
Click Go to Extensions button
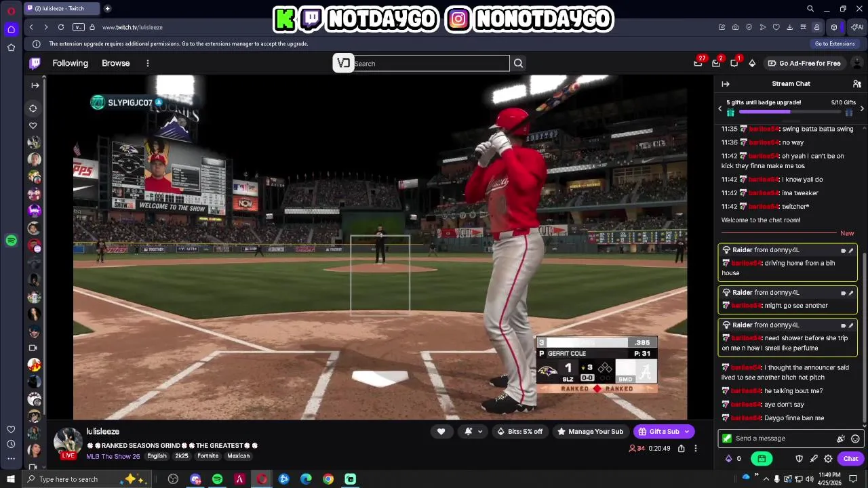point(835,44)
